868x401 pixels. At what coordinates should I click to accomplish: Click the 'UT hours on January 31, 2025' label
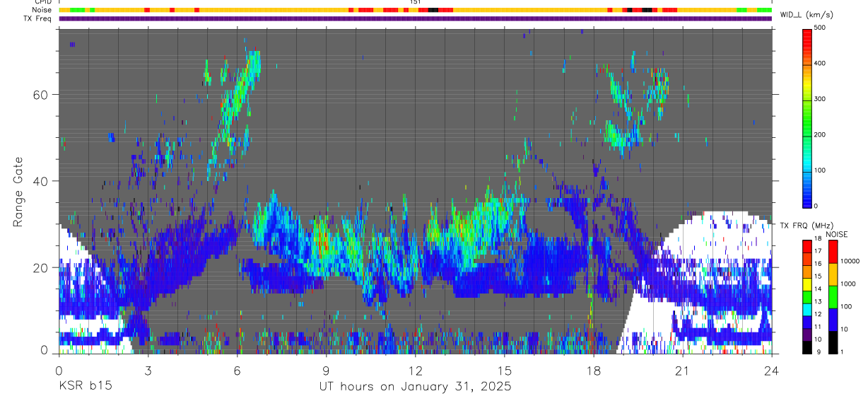tap(415, 387)
